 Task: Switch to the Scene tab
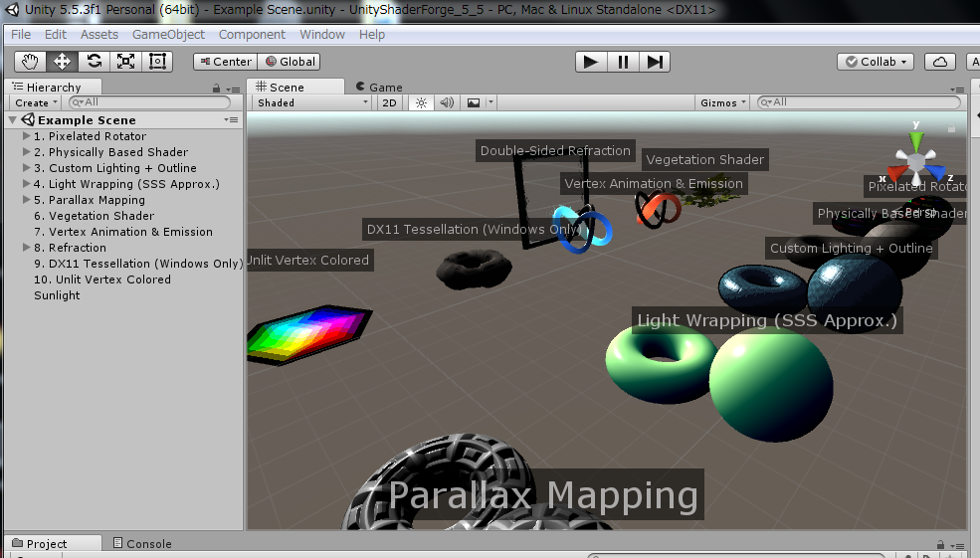[295, 87]
